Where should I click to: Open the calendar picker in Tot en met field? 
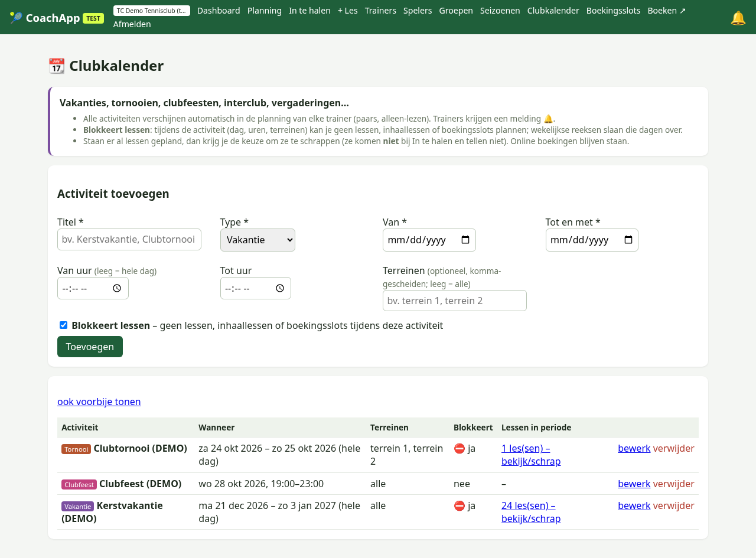coord(628,240)
